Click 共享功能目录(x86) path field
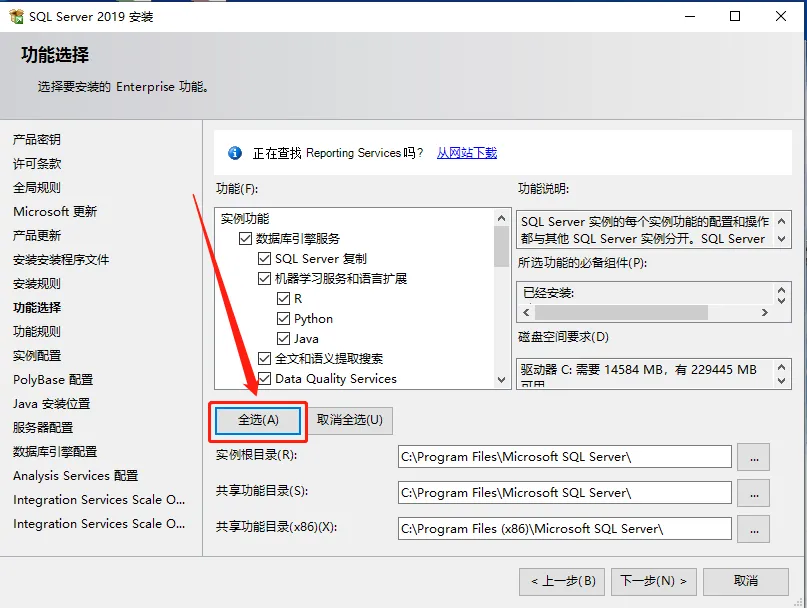Screen dimensions: 807x608 pyautogui.click(x=565, y=529)
